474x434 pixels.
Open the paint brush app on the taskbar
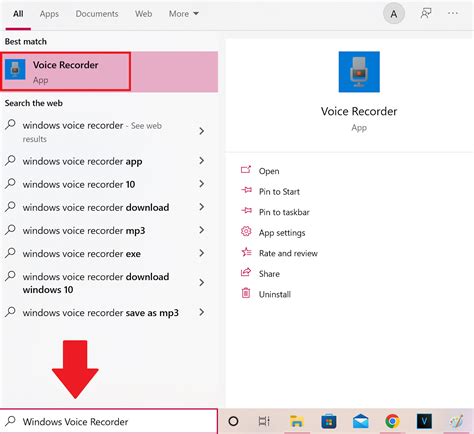coord(456,421)
